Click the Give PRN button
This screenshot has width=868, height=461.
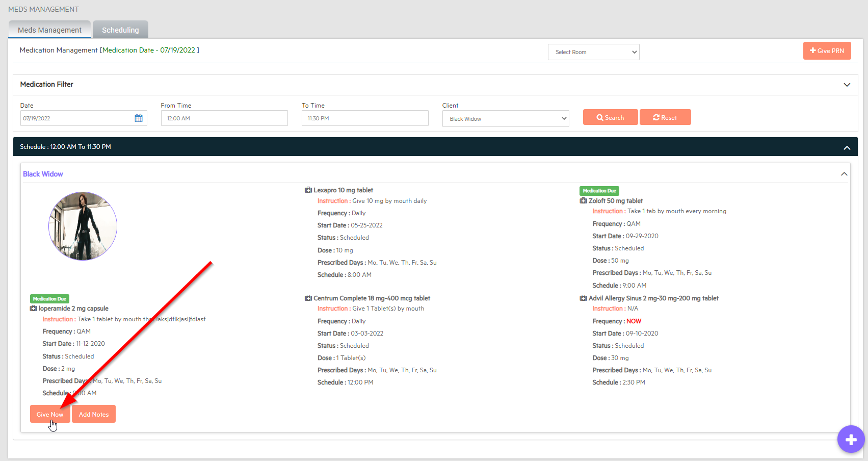[827, 51]
